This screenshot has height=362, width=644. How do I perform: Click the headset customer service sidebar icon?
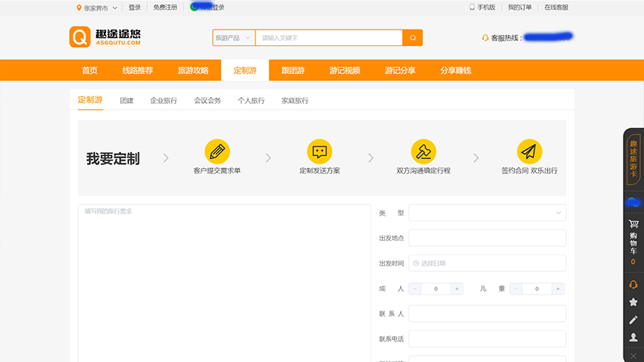(633, 284)
